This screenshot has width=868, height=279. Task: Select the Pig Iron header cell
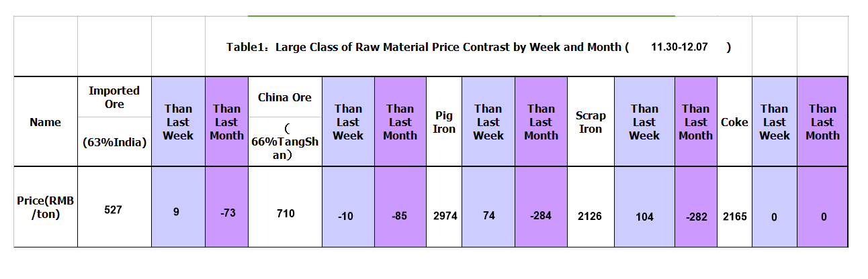click(444, 122)
